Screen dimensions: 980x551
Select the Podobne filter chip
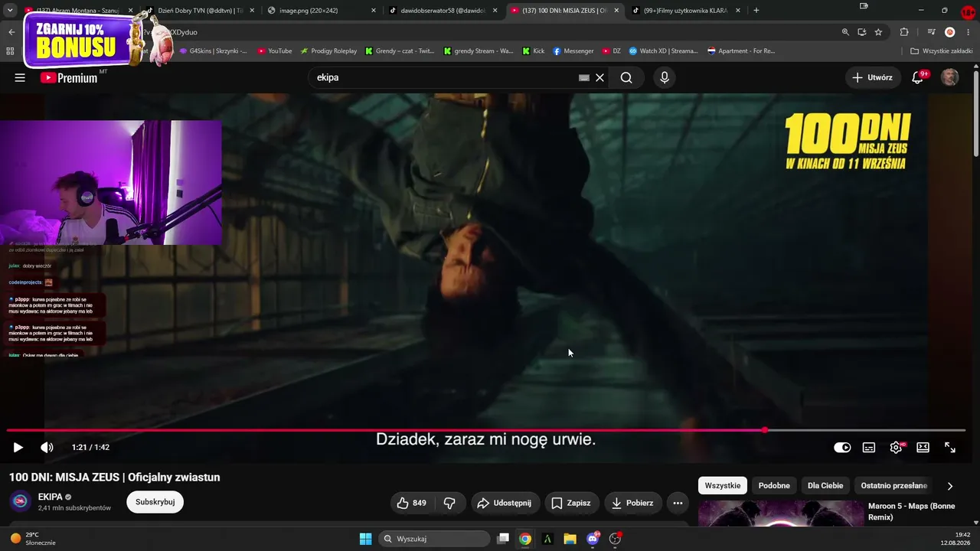click(774, 485)
